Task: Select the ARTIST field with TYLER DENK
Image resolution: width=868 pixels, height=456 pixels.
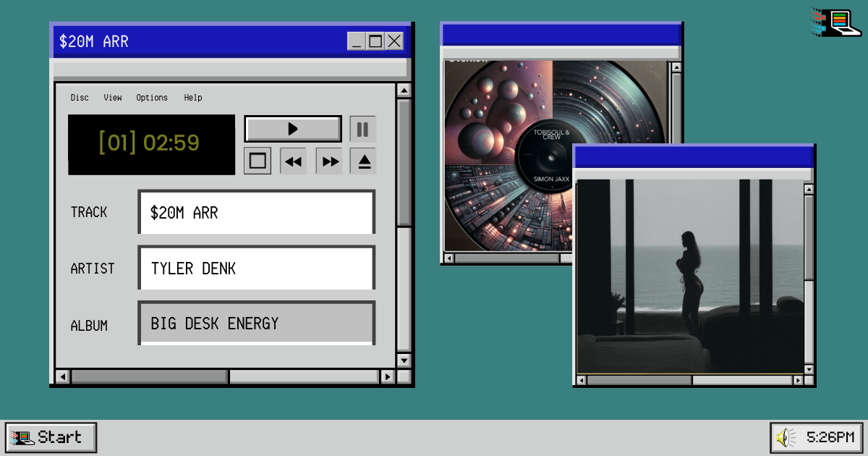Action: tap(257, 269)
